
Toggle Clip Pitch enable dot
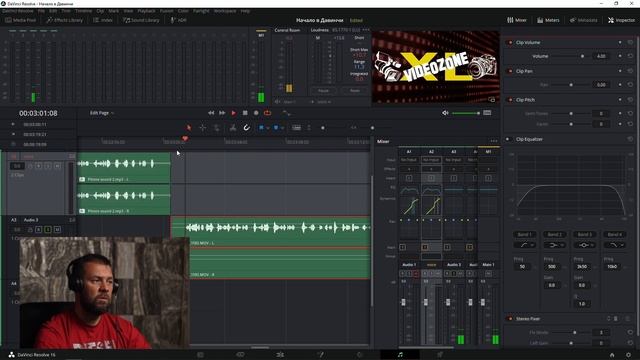(x=510, y=100)
